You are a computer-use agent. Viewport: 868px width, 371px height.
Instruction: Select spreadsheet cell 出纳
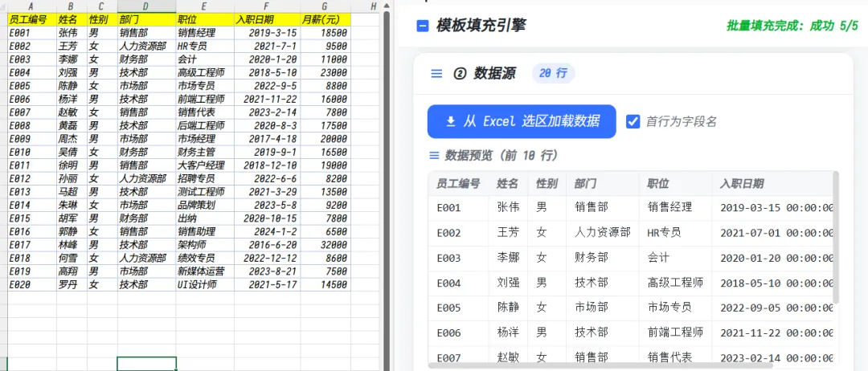[205, 218]
